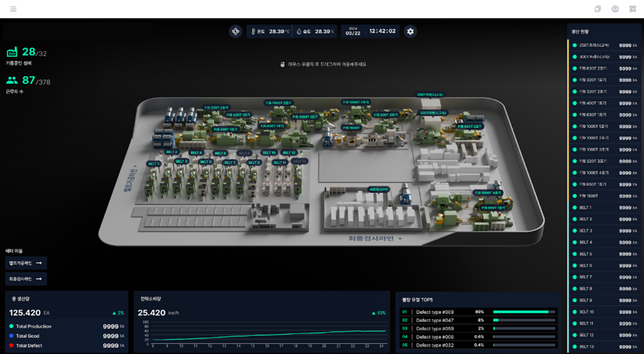The width and height of the screenshot is (644, 354).
Task: Open the apps grid icon
Action: click(633, 9)
